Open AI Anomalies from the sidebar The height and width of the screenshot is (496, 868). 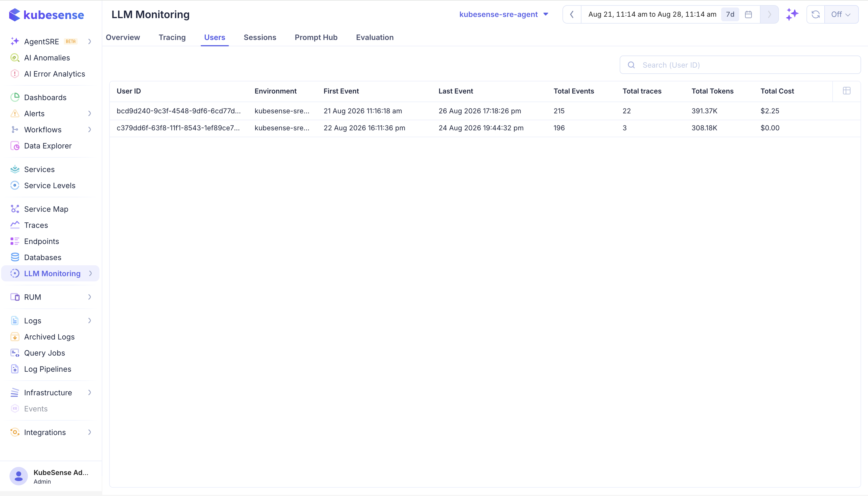tap(47, 58)
